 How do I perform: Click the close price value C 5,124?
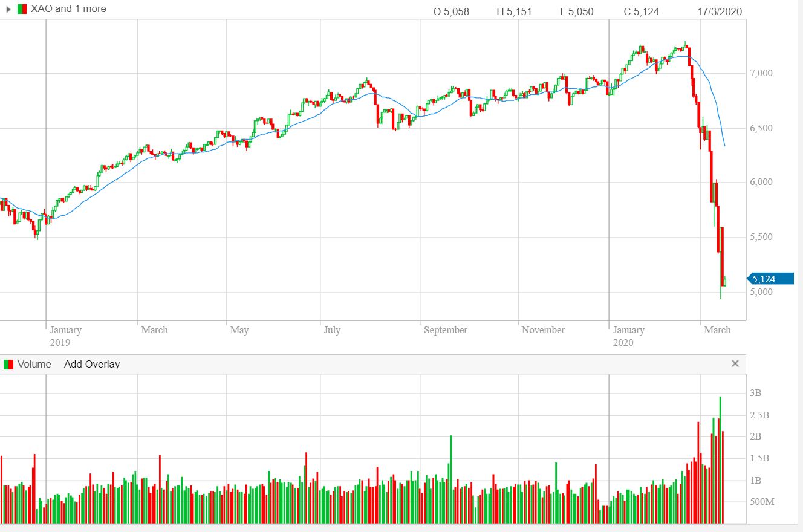642,11
